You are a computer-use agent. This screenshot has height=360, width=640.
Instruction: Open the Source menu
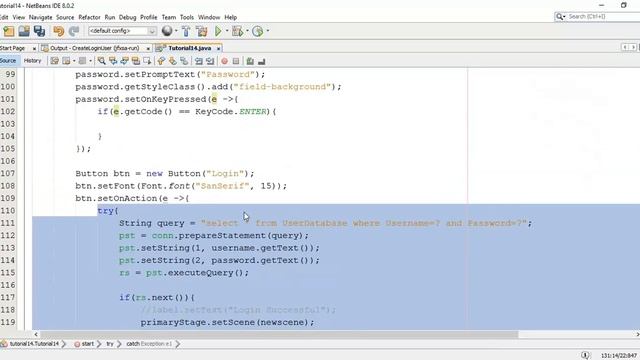tap(65, 17)
